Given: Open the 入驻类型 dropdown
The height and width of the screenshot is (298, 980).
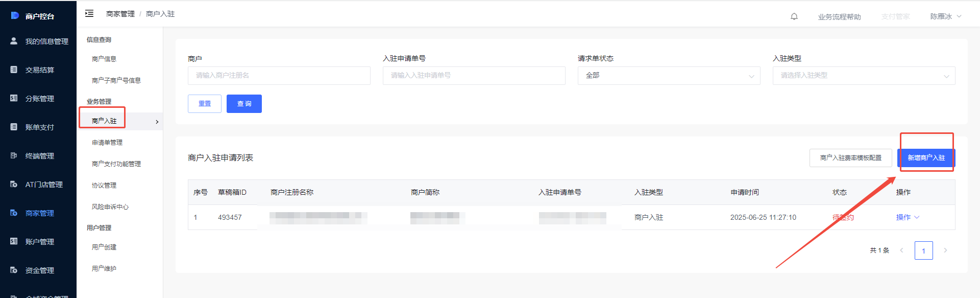Looking at the screenshot, I should (x=864, y=76).
